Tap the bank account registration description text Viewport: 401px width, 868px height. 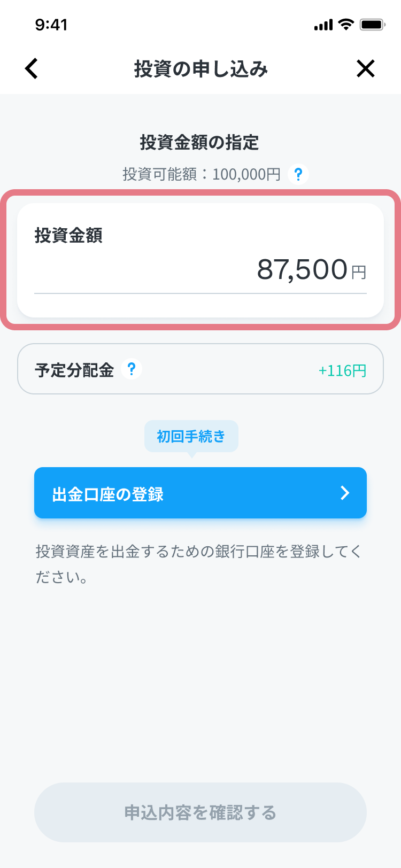pos(199,564)
